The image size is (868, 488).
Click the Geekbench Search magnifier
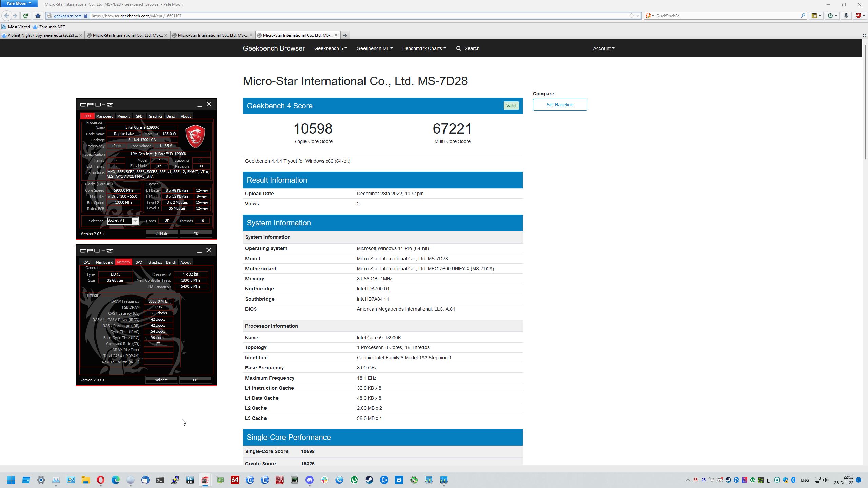coord(459,48)
